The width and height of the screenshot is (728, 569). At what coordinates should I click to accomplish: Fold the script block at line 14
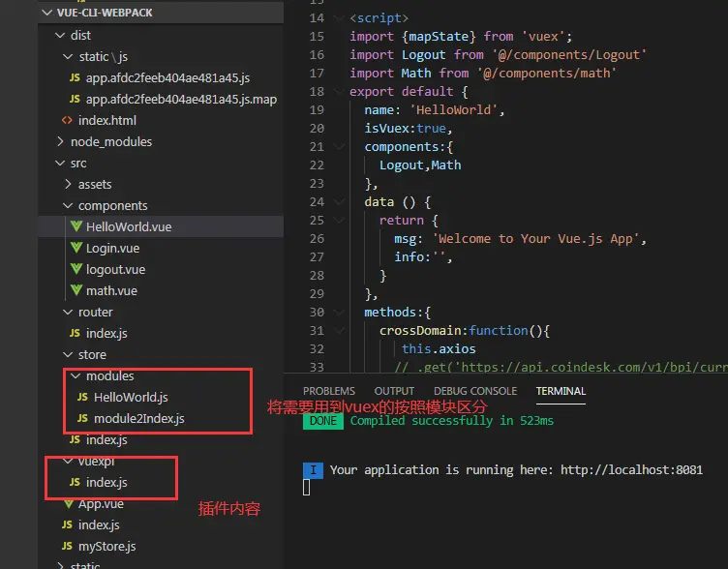pos(340,18)
